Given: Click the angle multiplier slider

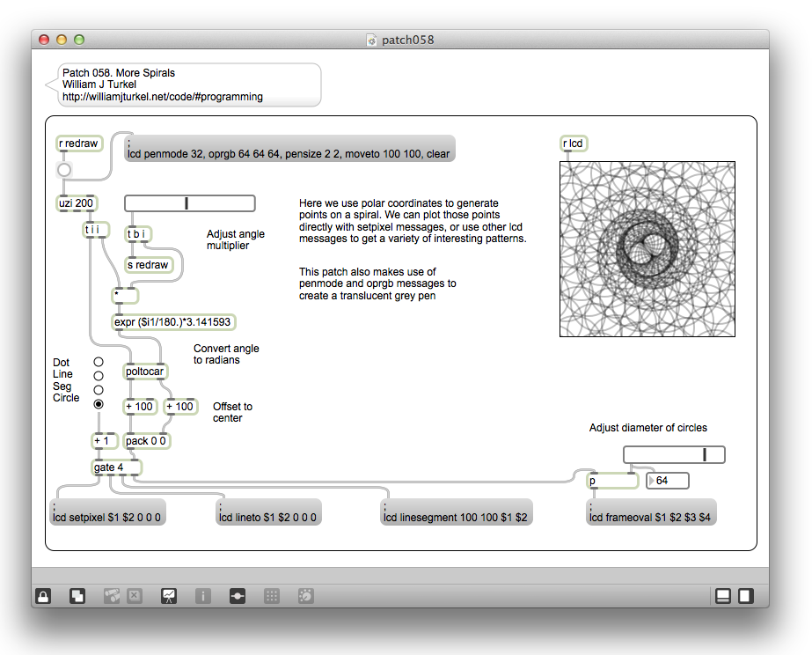Looking at the screenshot, I should click(190, 203).
